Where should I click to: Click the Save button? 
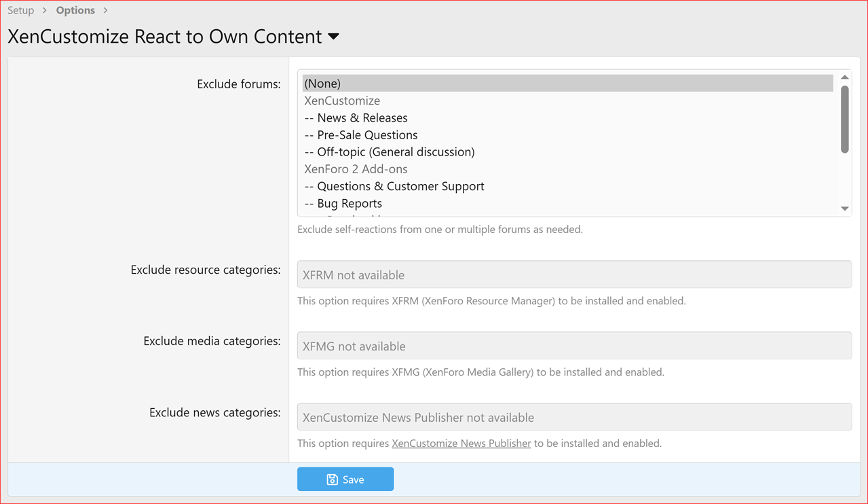coord(345,479)
